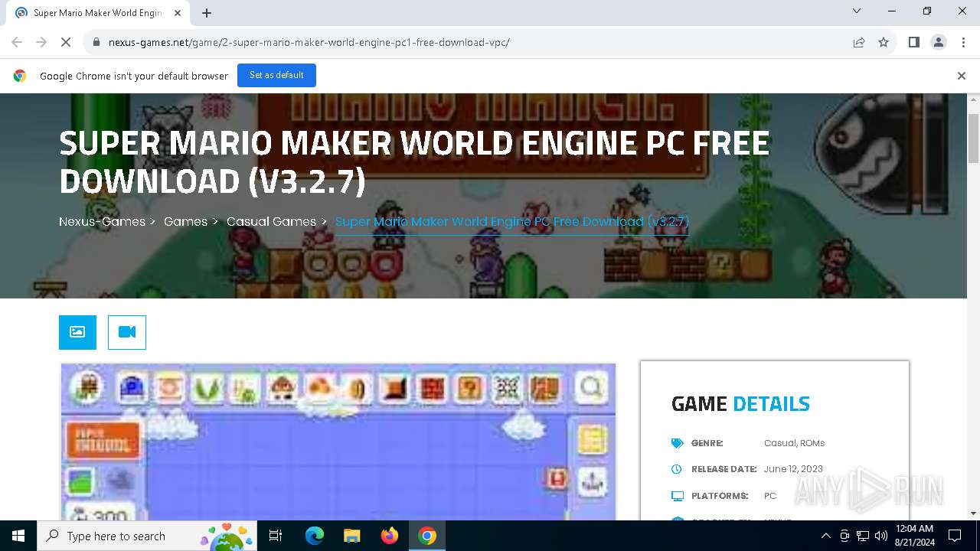Click Chrome taskbar icon
The height and width of the screenshot is (551, 980).
pyautogui.click(x=427, y=536)
